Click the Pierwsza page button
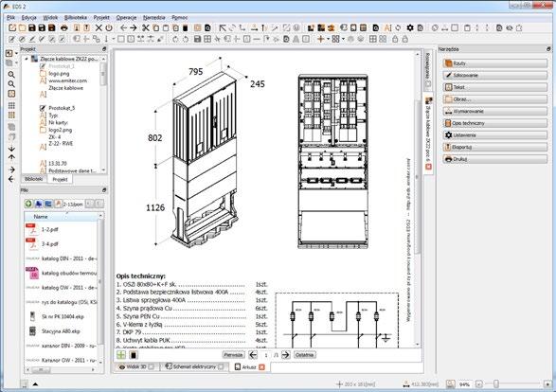This screenshot has width=556, height=392. click(x=233, y=355)
